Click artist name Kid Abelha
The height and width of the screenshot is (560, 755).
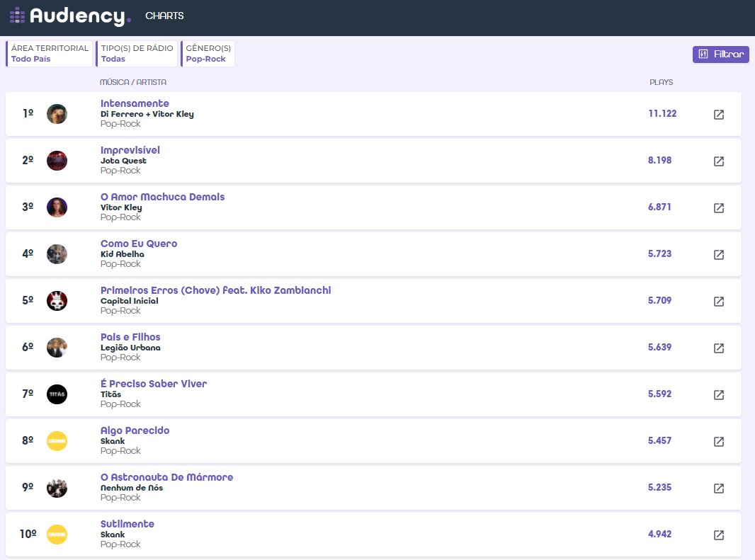pyautogui.click(x=123, y=254)
